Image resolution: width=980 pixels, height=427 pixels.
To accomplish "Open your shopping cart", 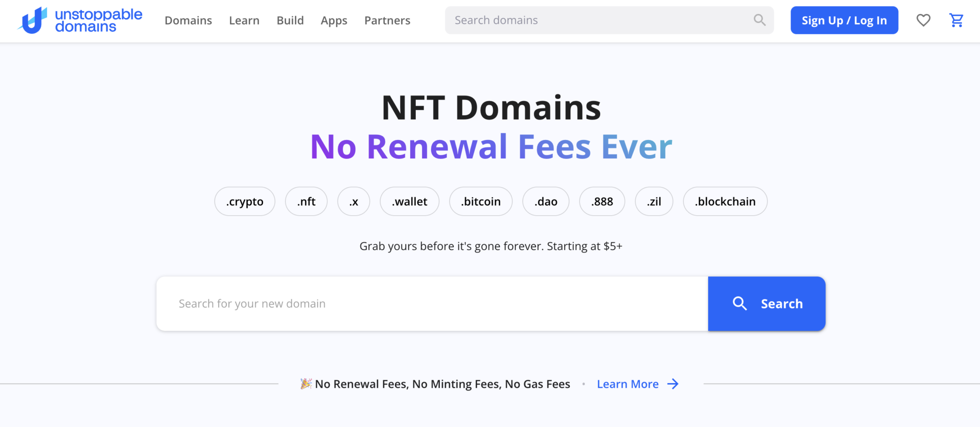I will coord(956,20).
